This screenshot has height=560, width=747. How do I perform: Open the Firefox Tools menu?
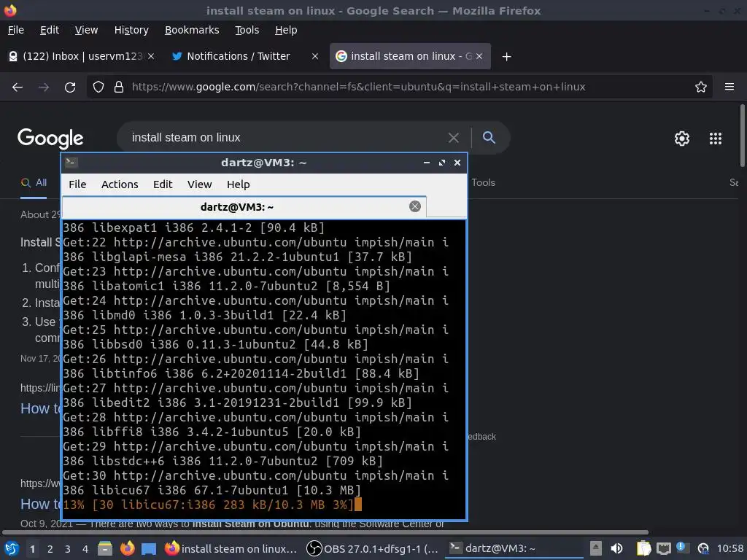click(247, 30)
